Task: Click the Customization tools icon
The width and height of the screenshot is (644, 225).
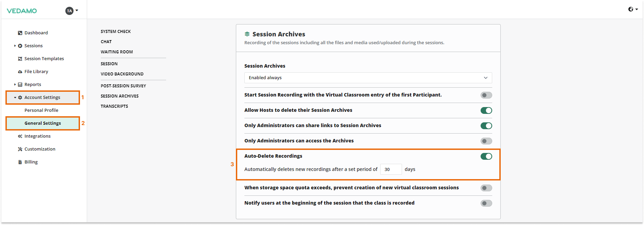Action: (20, 149)
